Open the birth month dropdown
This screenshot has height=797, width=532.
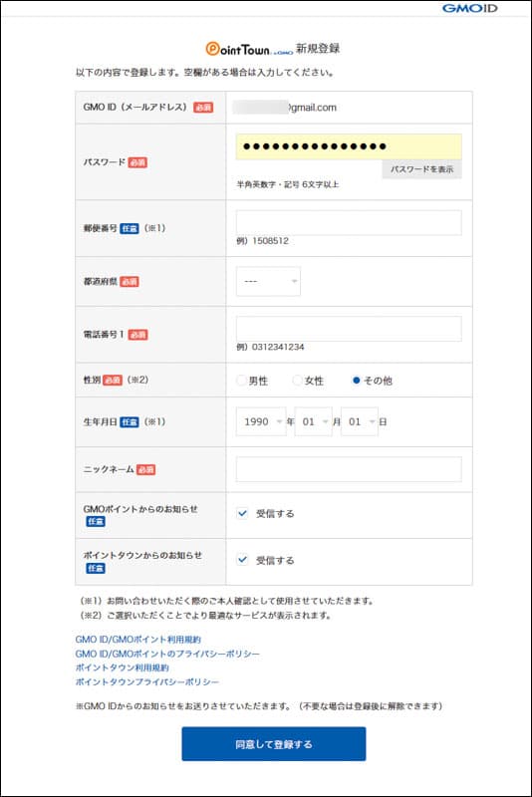[314, 421]
